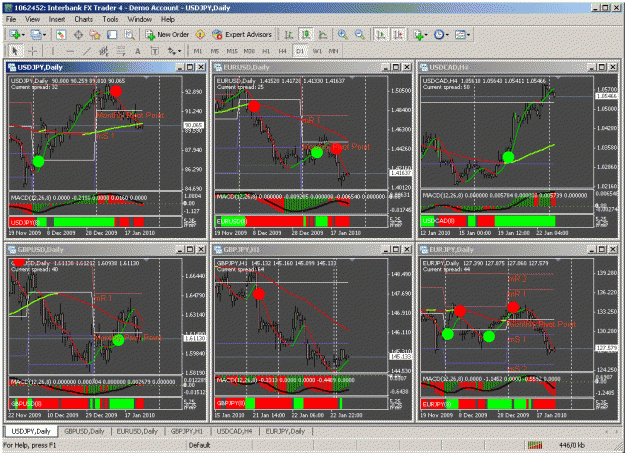Select the arrow cursor tool
Screen dimensions: 625x453
[x=15, y=51]
